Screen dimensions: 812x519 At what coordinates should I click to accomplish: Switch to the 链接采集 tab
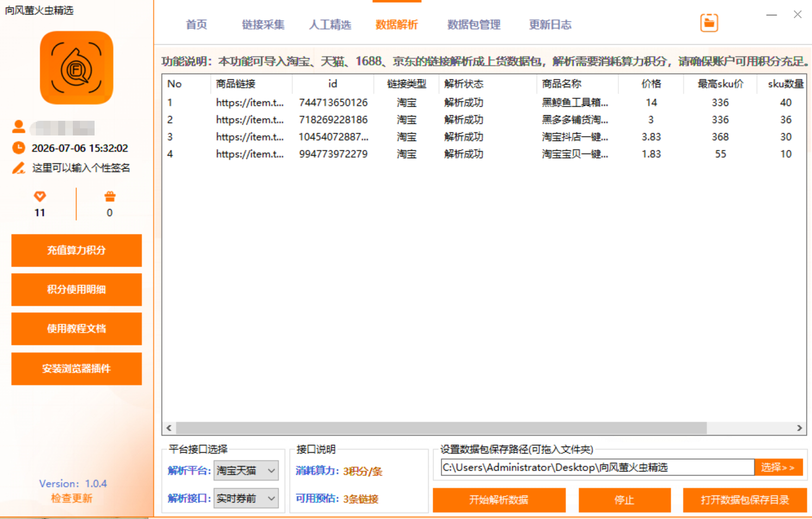coord(263,24)
